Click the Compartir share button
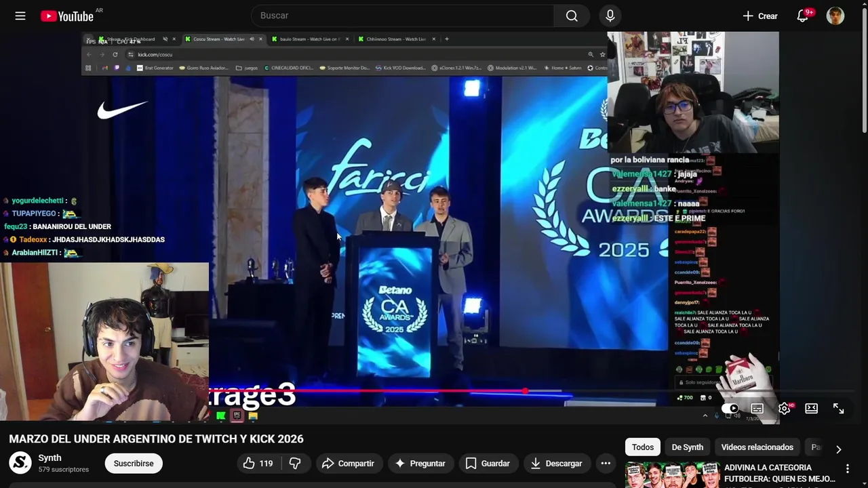The image size is (868, 488). [348, 464]
